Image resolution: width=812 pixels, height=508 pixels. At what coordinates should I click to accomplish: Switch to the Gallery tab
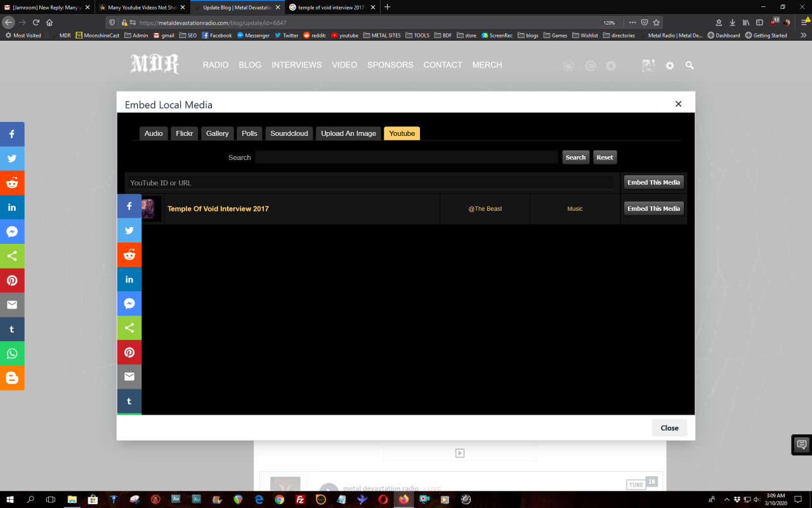point(218,133)
